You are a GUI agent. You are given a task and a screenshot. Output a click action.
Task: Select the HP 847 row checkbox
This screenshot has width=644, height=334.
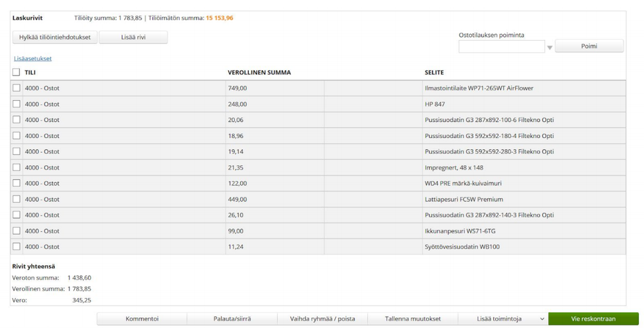[x=16, y=104]
